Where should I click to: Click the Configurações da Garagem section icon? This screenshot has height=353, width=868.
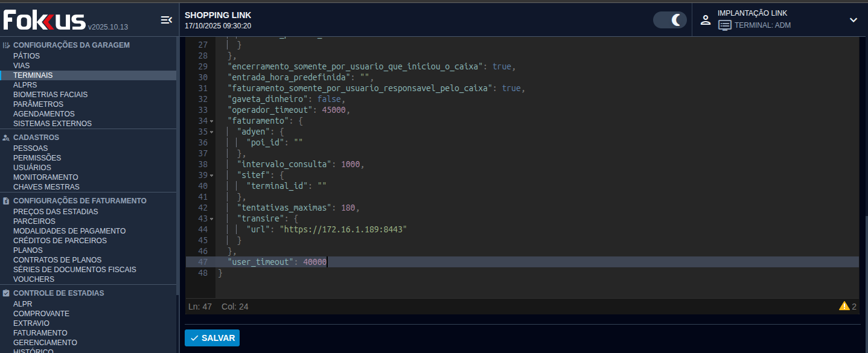click(x=6, y=45)
